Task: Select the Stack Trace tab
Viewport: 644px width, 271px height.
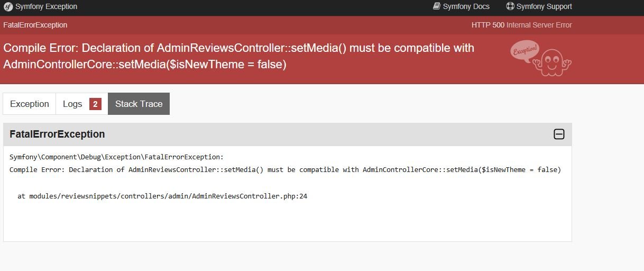Action: pos(139,104)
